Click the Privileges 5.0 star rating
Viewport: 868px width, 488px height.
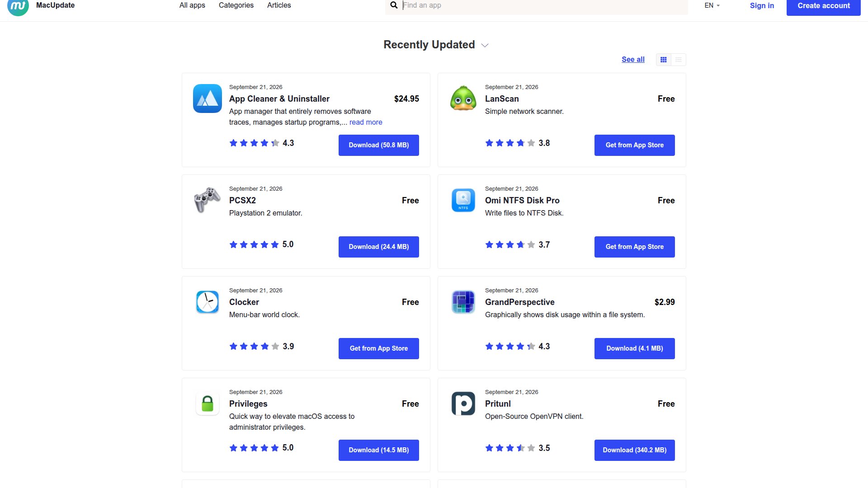tap(261, 448)
